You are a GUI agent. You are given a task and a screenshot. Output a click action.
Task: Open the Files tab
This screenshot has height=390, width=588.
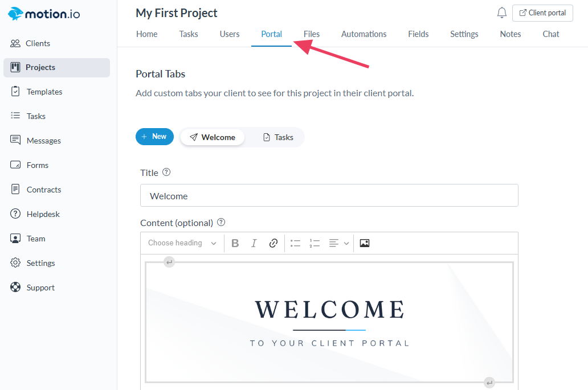pyautogui.click(x=312, y=34)
